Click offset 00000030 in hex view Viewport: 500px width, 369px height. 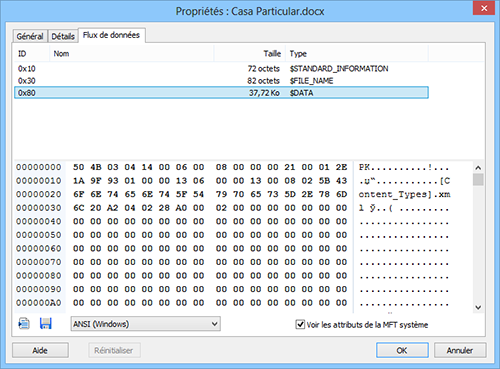point(39,208)
